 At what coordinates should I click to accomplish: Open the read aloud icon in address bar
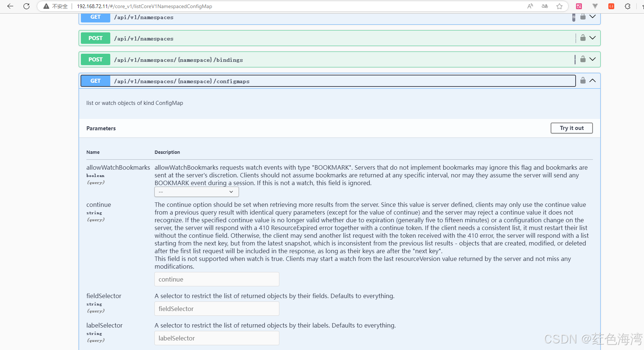(530, 6)
